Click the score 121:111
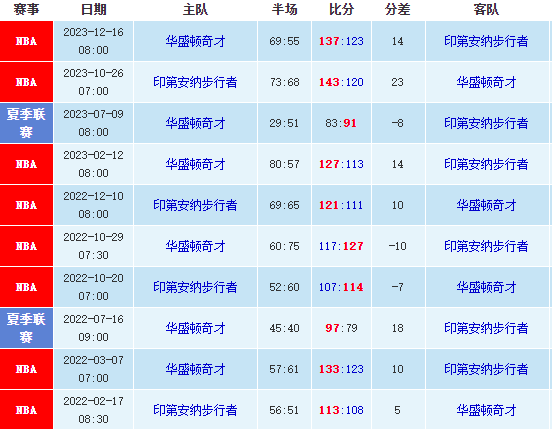This screenshot has width=552, height=429. (341, 205)
